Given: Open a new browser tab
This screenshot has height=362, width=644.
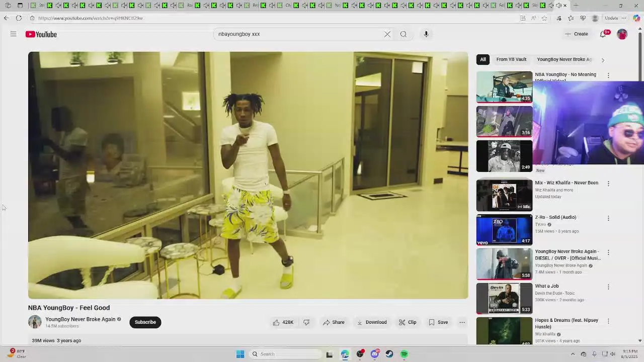Looking at the screenshot, I should click(x=576, y=6).
